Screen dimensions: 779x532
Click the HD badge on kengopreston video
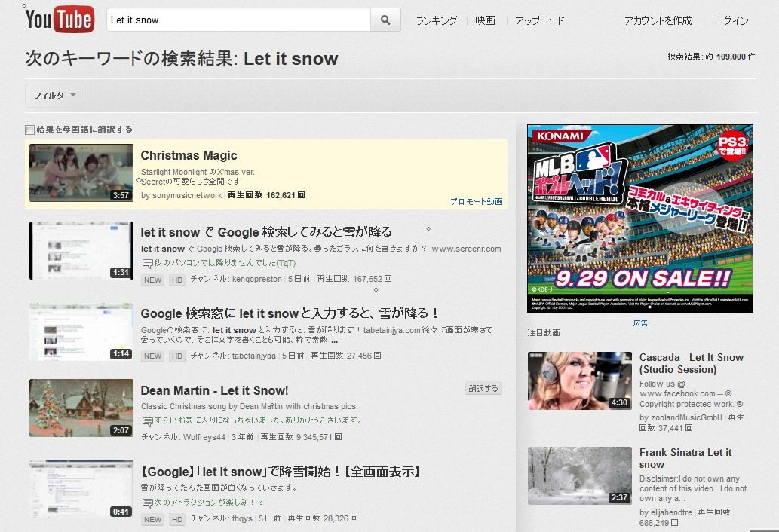pos(177,280)
